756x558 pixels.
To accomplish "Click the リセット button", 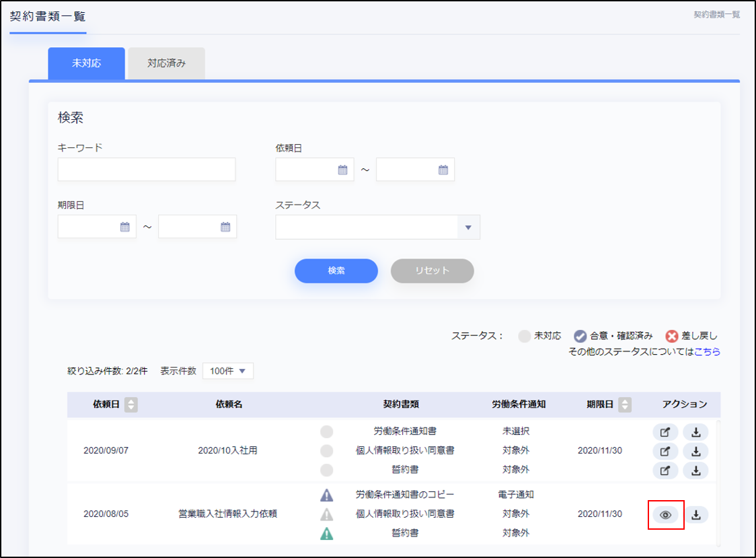I will (x=432, y=271).
